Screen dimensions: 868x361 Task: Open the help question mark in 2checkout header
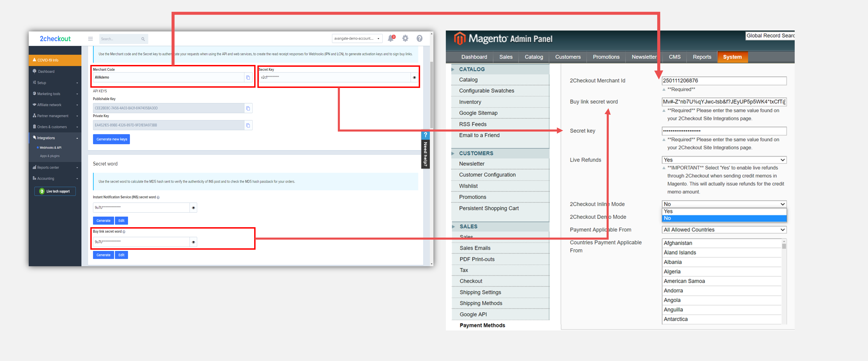point(419,38)
